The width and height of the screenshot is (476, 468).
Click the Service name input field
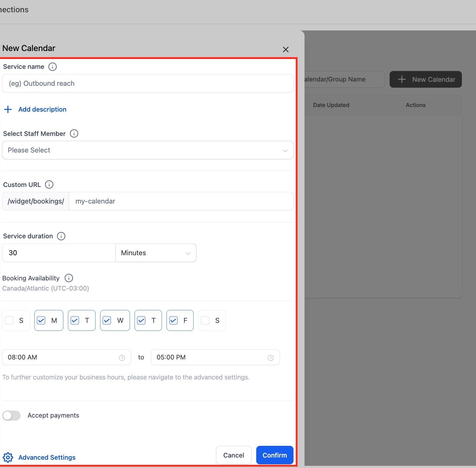pos(148,83)
